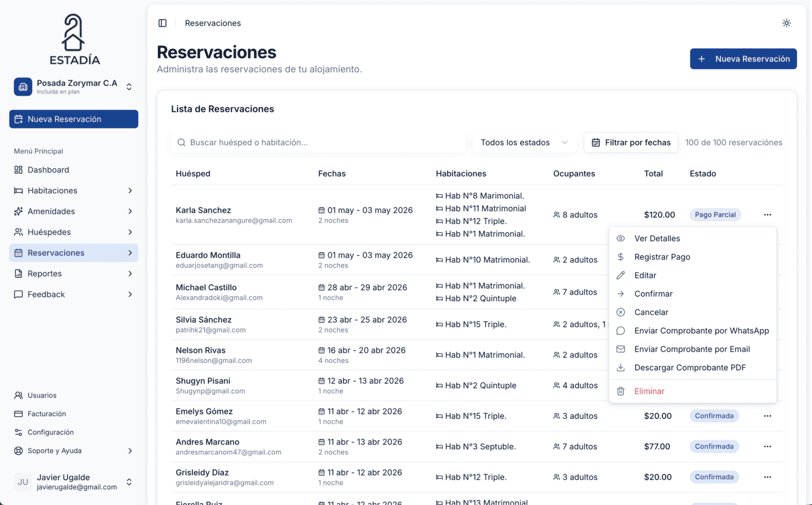Click Filtrar por fechas button
812x505 pixels.
point(631,142)
